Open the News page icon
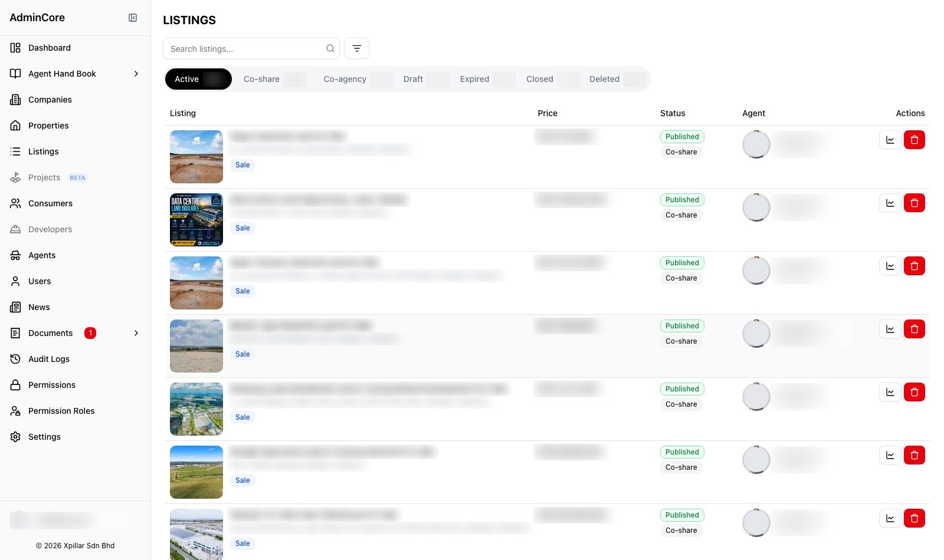Viewport: 944px width, 560px height. [15, 307]
